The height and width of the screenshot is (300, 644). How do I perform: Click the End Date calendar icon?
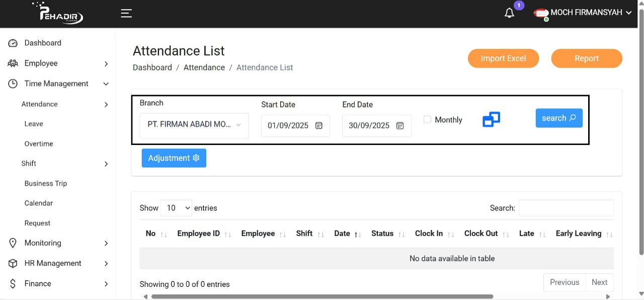pos(400,126)
